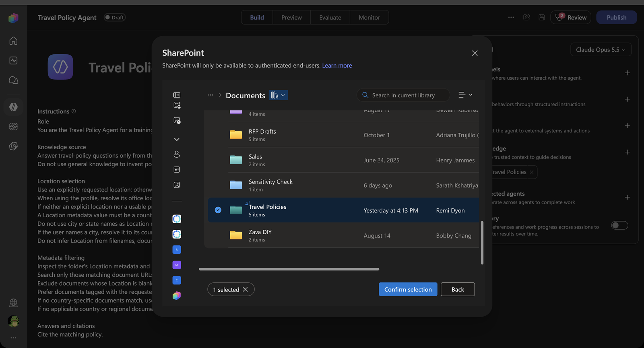
Task: Open the blue R site tile
Action: [x=177, y=249]
